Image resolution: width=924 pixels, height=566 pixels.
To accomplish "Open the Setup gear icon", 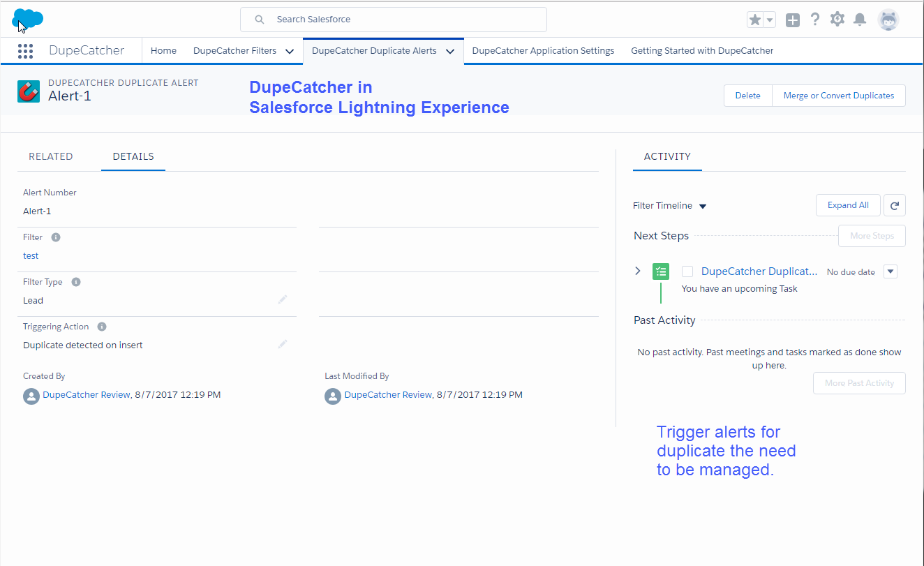I will click(x=837, y=20).
